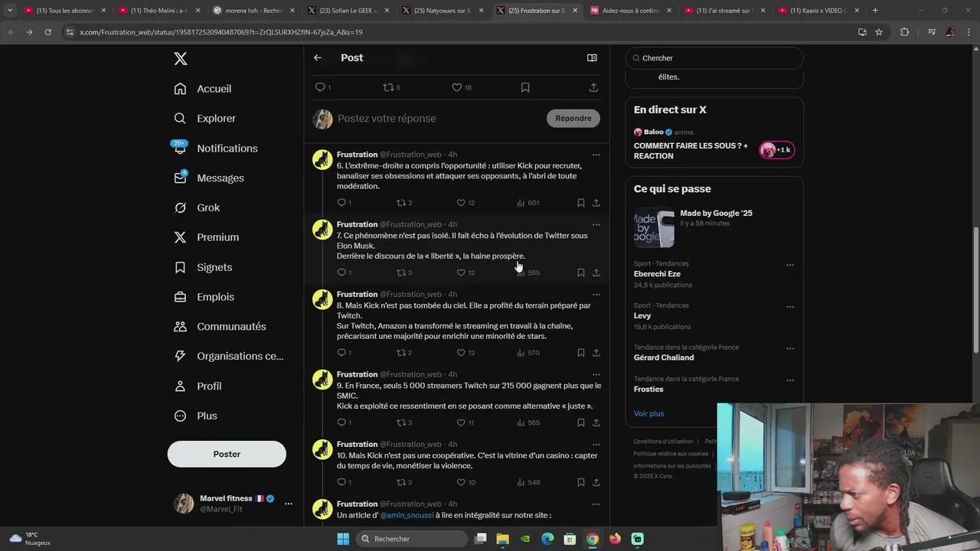980x551 pixels.
Task: Open more options on tweet 7
Action: (596, 224)
